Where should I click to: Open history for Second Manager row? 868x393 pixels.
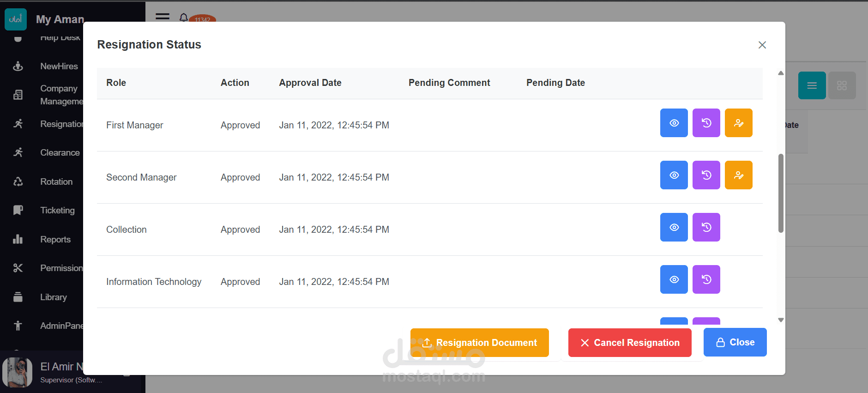(x=706, y=175)
